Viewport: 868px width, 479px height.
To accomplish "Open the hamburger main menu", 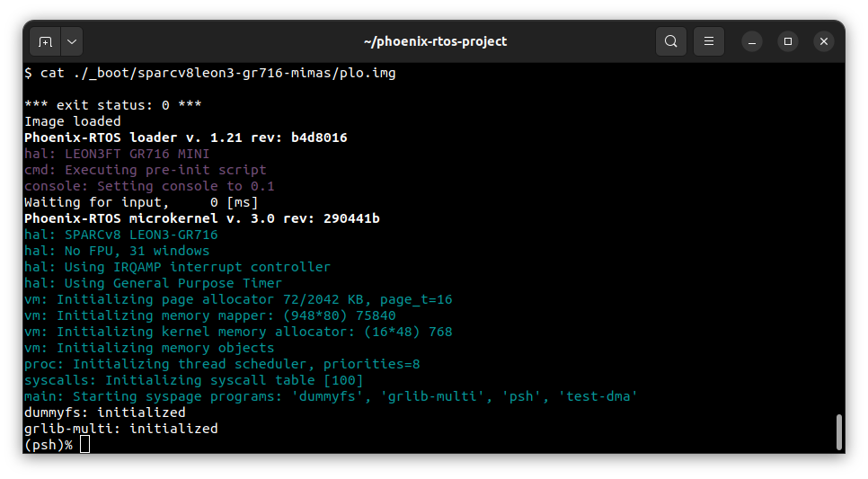I will pyautogui.click(x=709, y=41).
